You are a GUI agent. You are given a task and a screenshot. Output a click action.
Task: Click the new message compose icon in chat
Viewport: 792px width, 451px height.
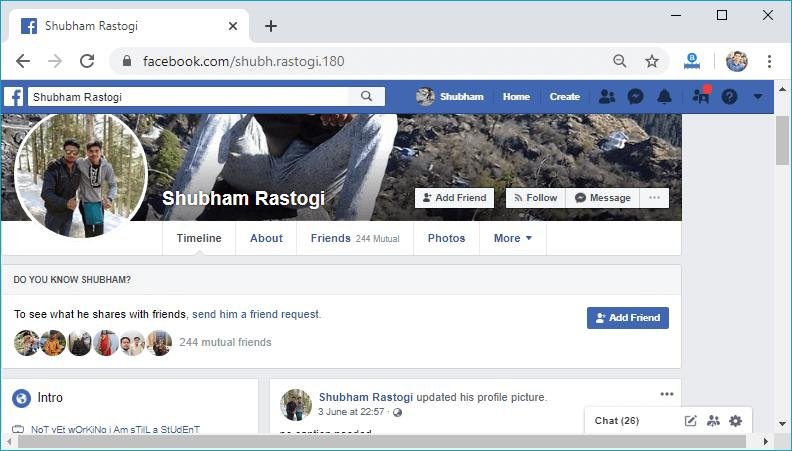[x=690, y=420]
